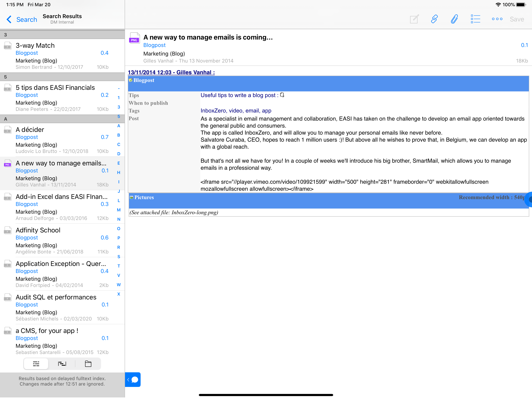
Task: Select Add-in Excel dans EASI result
Action: tap(62, 207)
